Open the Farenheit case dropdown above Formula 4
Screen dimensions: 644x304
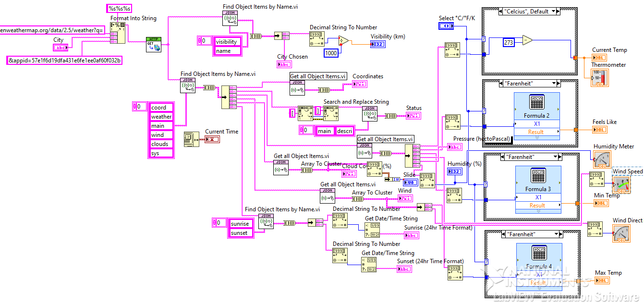point(556,234)
